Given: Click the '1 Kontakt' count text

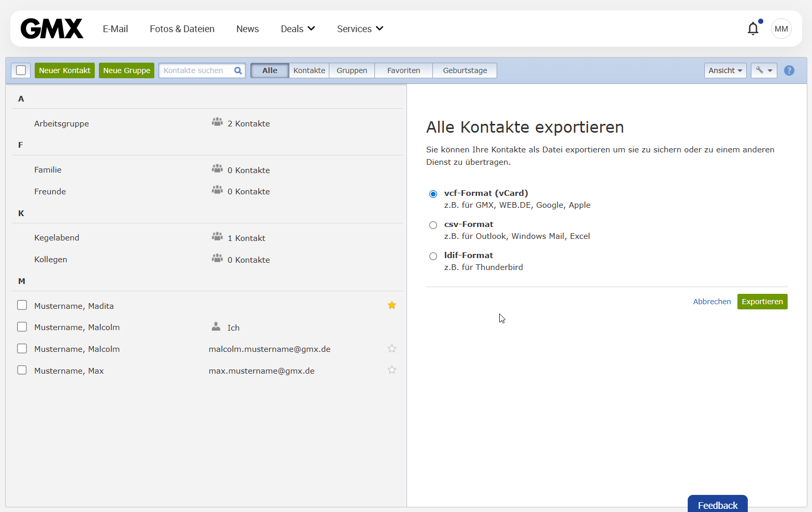Looking at the screenshot, I should (247, 238).
